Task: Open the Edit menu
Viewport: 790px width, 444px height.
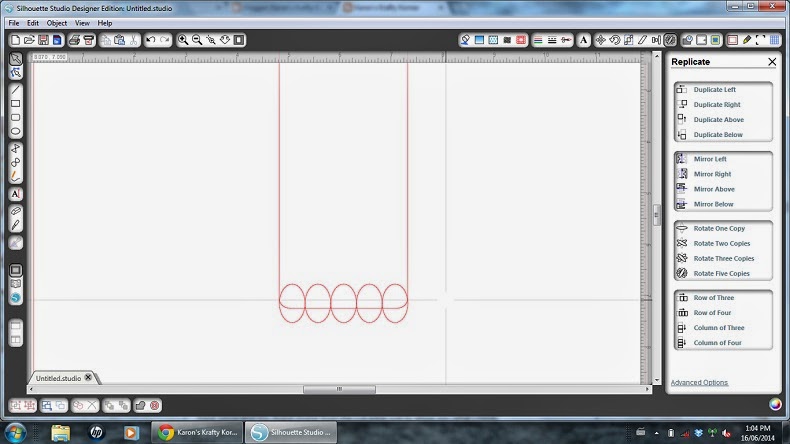Action: coord(33,23)
